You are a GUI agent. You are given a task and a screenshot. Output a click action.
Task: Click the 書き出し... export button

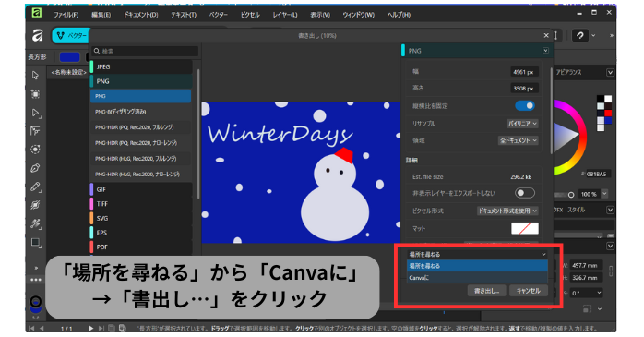[x=487, y=291]
